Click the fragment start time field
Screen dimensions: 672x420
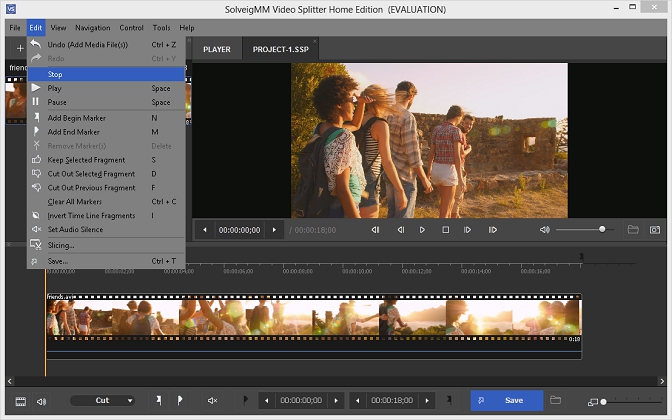301,401
